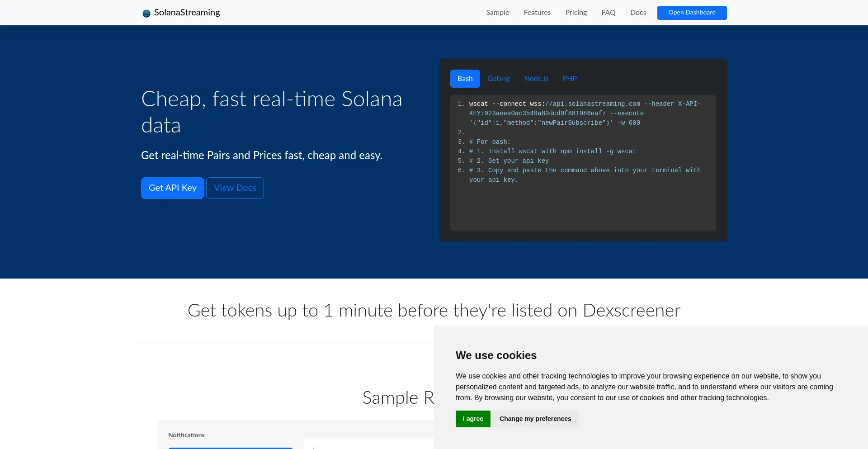Click the 'Get real-time Pairs and Prices' subtitle
Screen dimensions: 868x449
(x=262, y=156)
